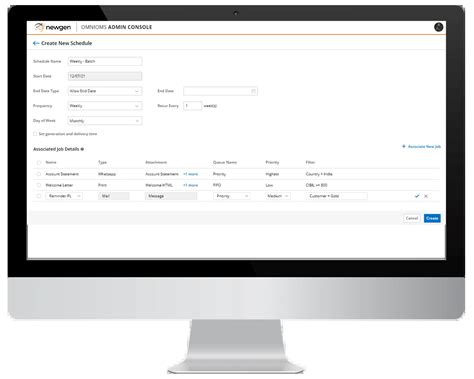The width and height of the screenshot is (474, 379).
Task: Click the Schedule Name input field
Action: click(105, 61)
